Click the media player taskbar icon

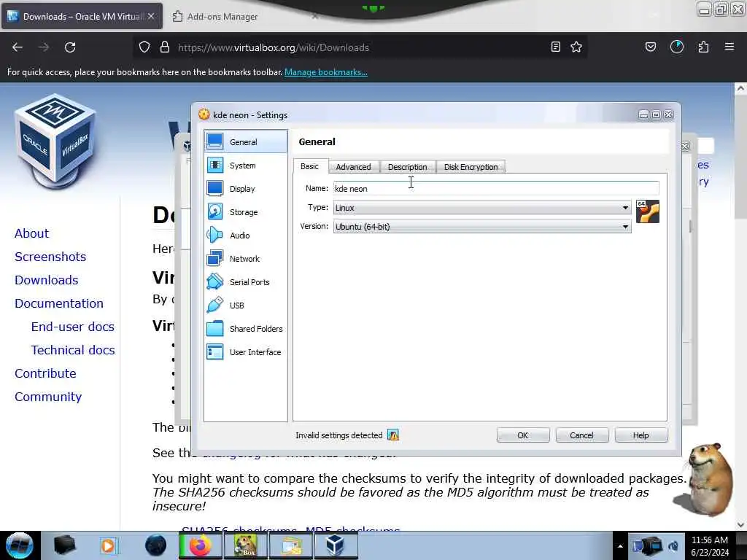[108, 545]
